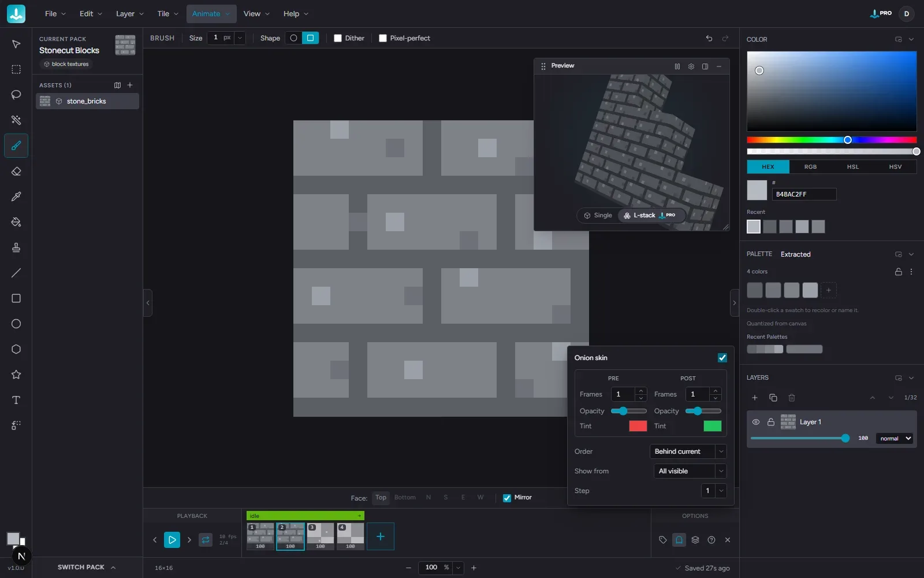The height and width of the screenshot is (578, 924).
Task: Choose the round brush shape
Action: point(294,38)
